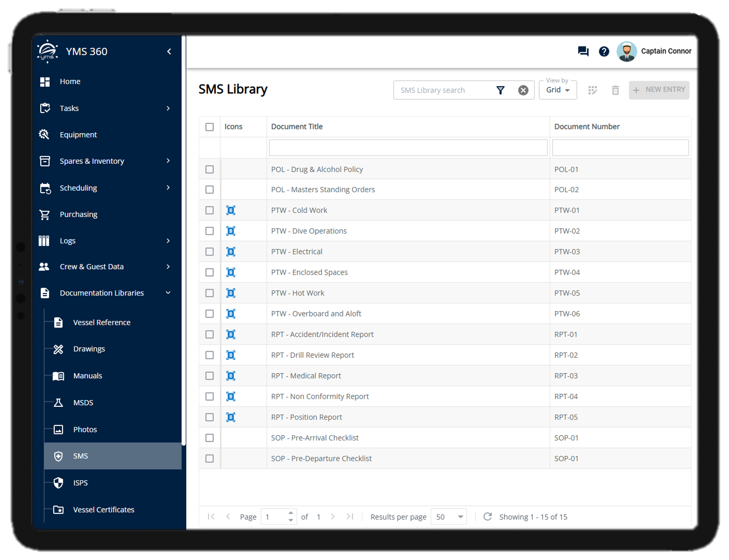The width and height of the screenshot is (729, 560).
Task: Click the form icon for PTW - Hot Work
Action: (x=231, y=293)
